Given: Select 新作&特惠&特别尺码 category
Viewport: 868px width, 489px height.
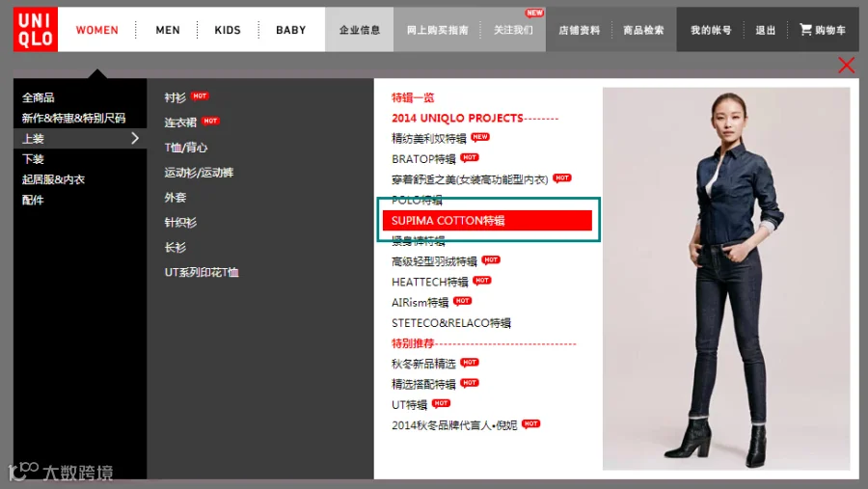Looking at the screenshot, I should 73,118.
